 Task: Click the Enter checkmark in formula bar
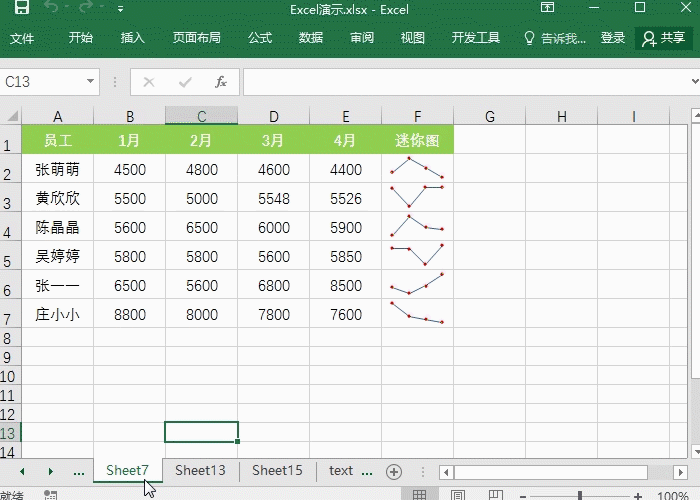pyautogui.click(x=185, y=82)
